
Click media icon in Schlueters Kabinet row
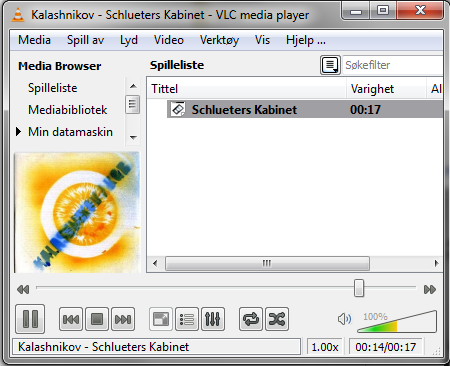[178, 109]
